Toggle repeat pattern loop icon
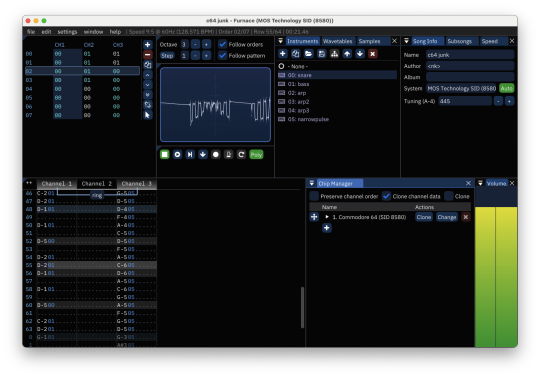 [241, 155]
